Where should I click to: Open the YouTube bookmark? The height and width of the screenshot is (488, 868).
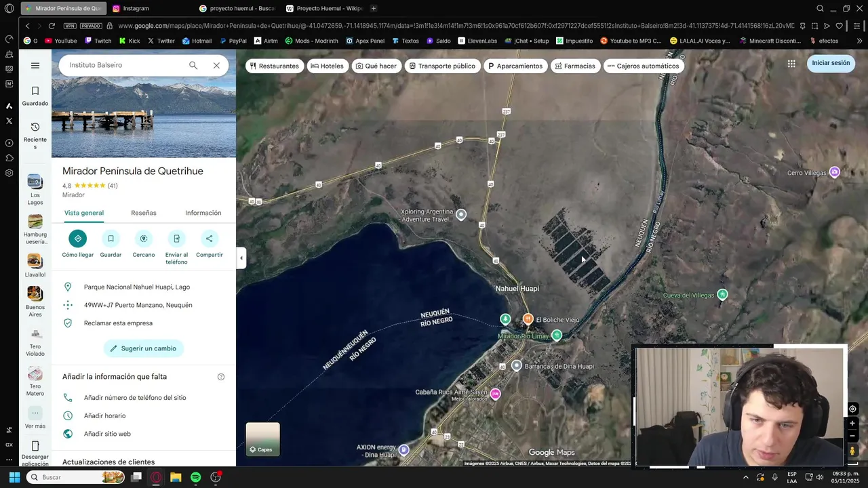click(x=61, y=41)
